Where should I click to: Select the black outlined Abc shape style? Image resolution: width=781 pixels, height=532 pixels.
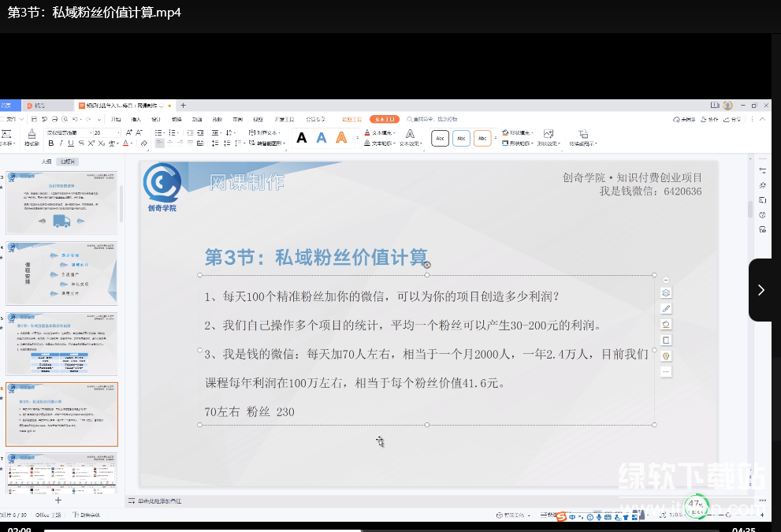pos(441,139)
